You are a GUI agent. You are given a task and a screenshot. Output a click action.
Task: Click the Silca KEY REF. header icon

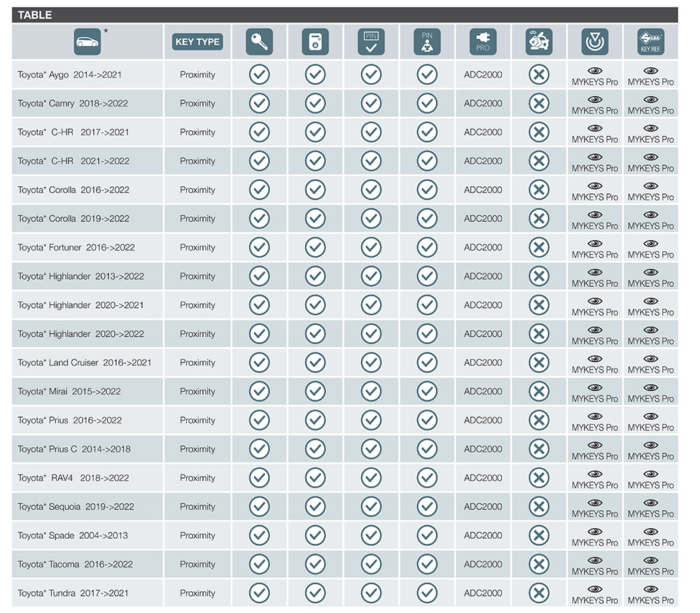click(651, 42)
